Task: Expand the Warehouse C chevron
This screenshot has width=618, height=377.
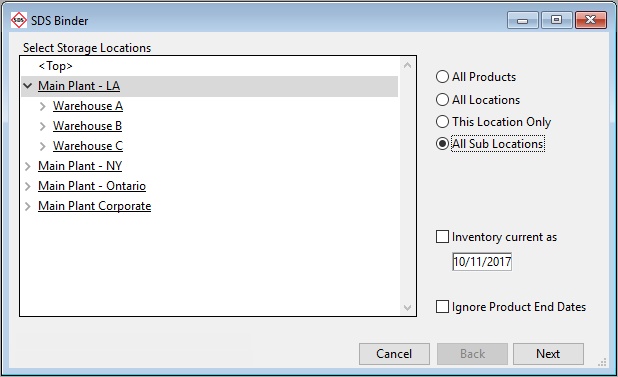Action: (x=43, y=146)
